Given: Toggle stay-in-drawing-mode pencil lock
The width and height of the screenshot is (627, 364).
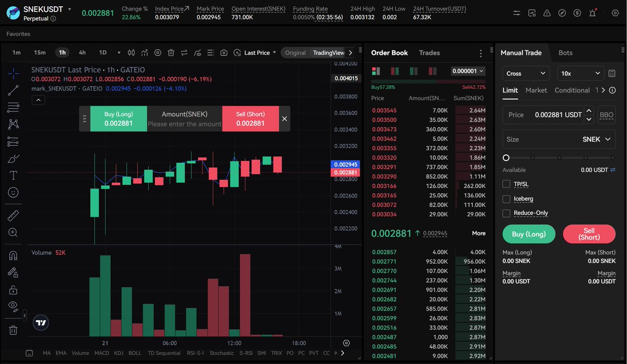Looking at the screenshot, I should (x=13, y=272).
